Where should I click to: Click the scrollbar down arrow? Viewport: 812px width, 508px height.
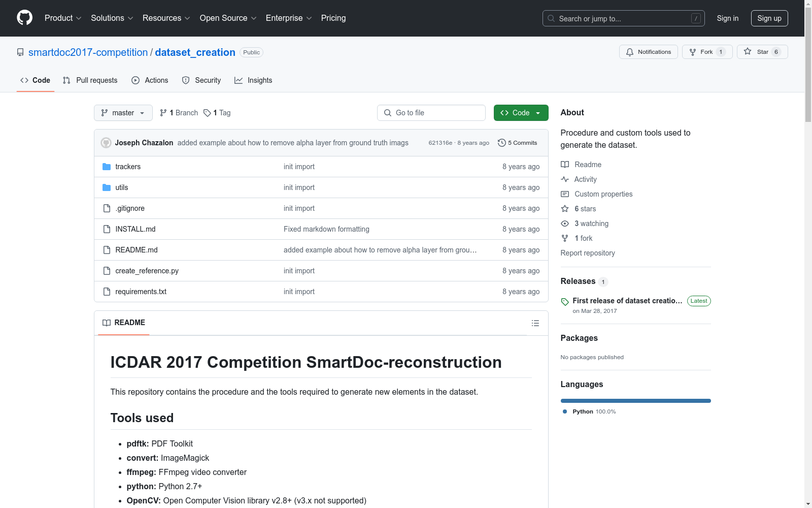[808, 504]
